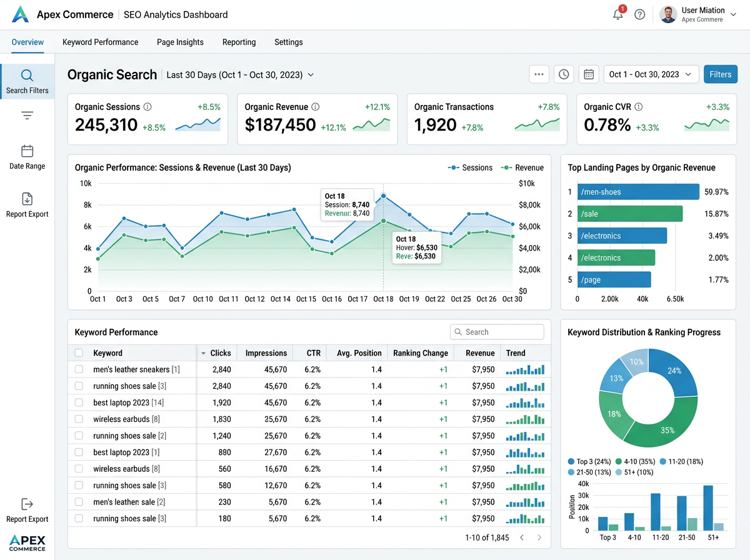Sort by the Clicks column arrow

pyautogui.click(x=203, y=354)
